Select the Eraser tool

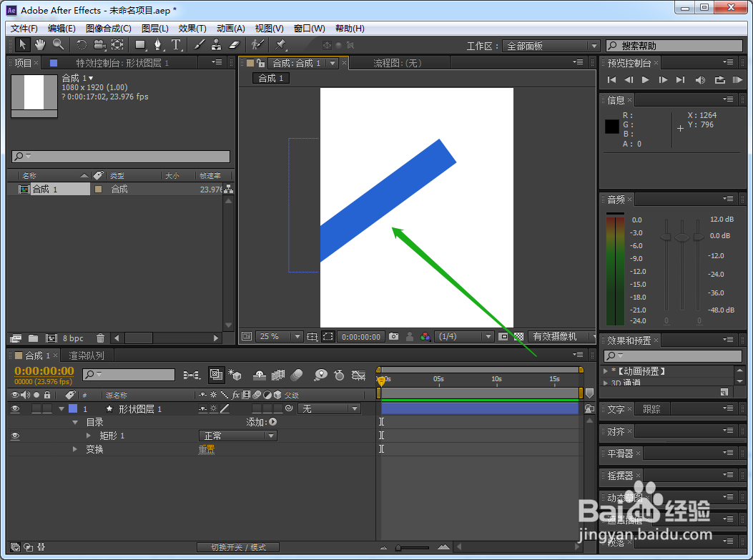coord(234,44)
